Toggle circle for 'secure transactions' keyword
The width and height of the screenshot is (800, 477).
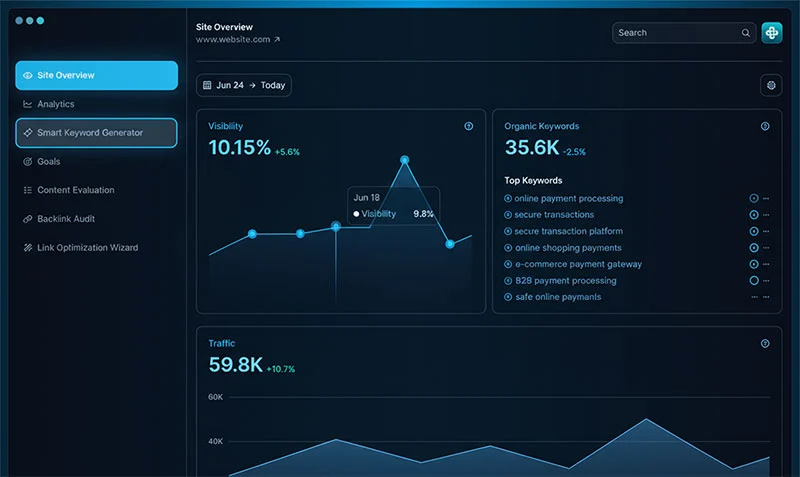coord(754,215)
